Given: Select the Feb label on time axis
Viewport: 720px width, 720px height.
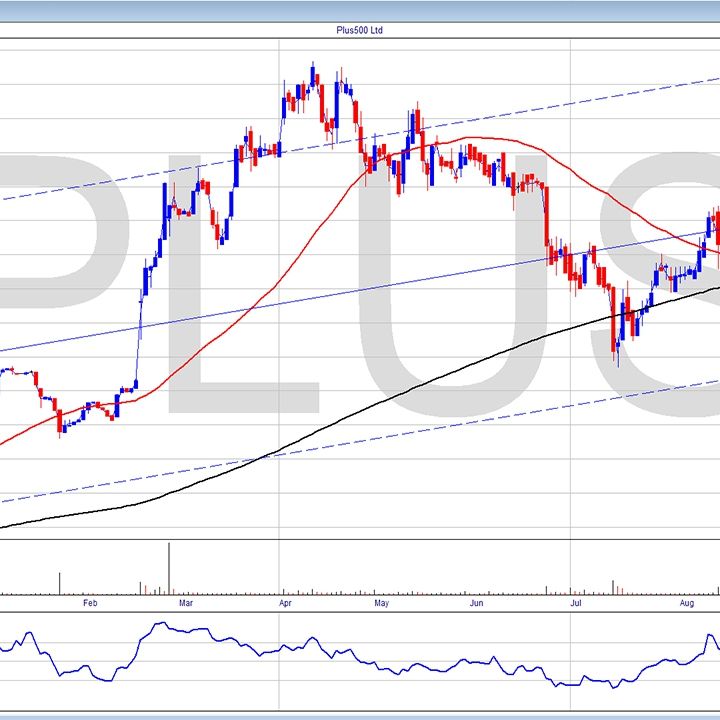Looking at the screenshot, I should point(90,604).
